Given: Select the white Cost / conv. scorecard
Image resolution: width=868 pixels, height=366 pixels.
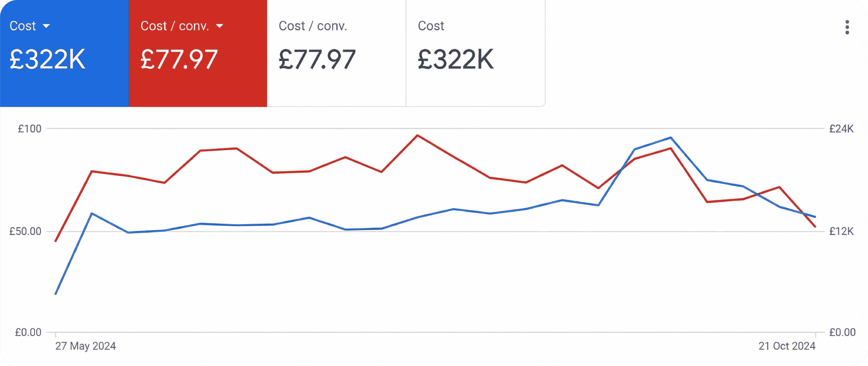Looking at the screenshot, I should click(336, 53).
